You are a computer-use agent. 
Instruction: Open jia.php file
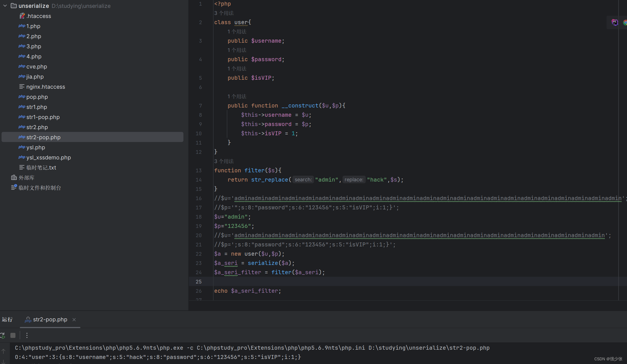[35, 77]
